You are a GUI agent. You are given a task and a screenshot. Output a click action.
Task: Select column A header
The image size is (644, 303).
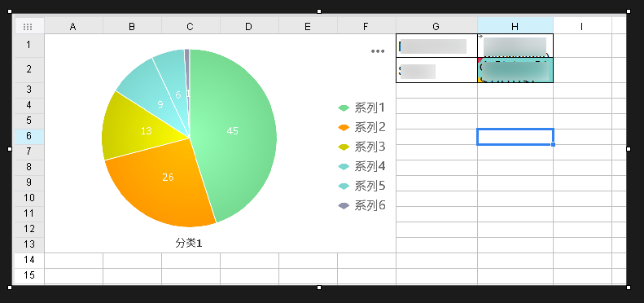(x=73, y=26)
